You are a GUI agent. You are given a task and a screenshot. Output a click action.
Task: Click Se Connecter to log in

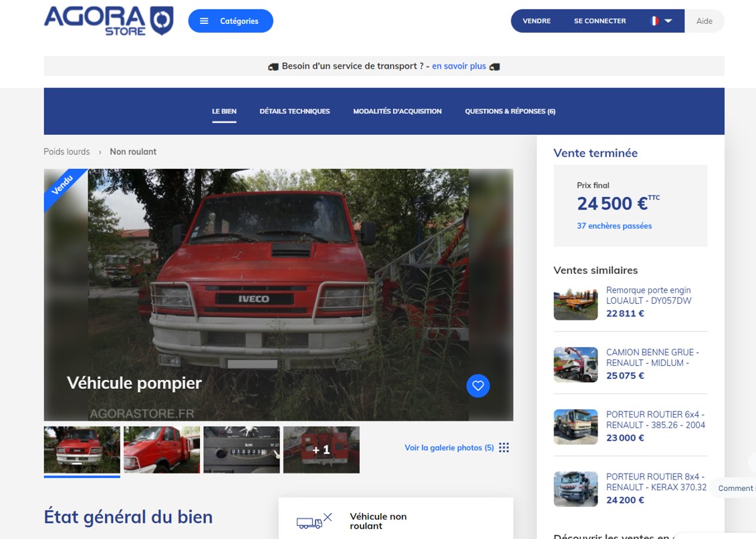tap(600, 21)
